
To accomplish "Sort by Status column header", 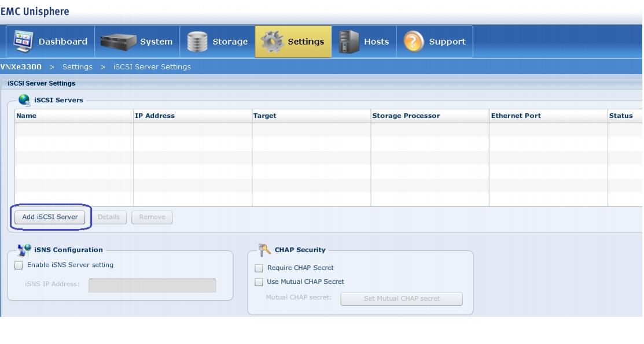I will (x=625, y=116).
